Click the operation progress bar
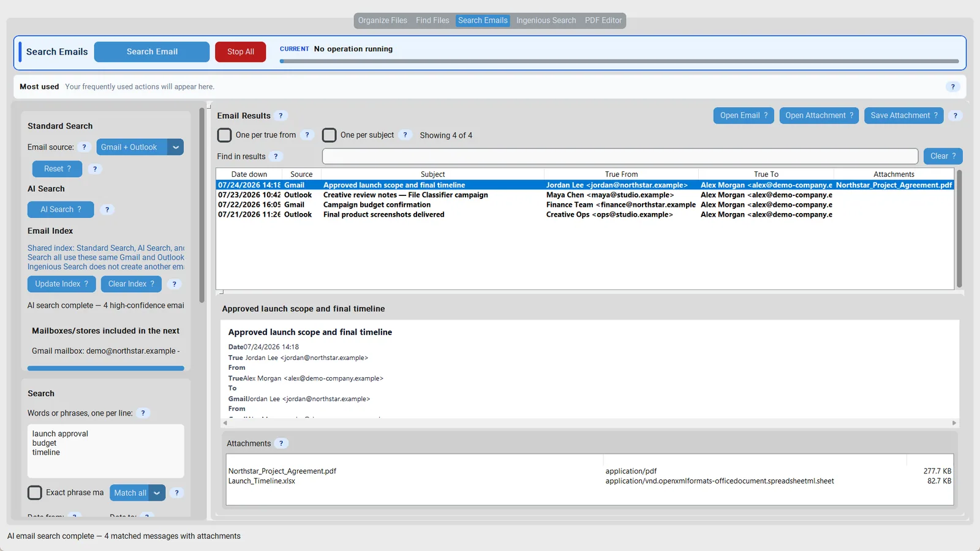Screen dimensions: 980x551 (x=619, y=61)
